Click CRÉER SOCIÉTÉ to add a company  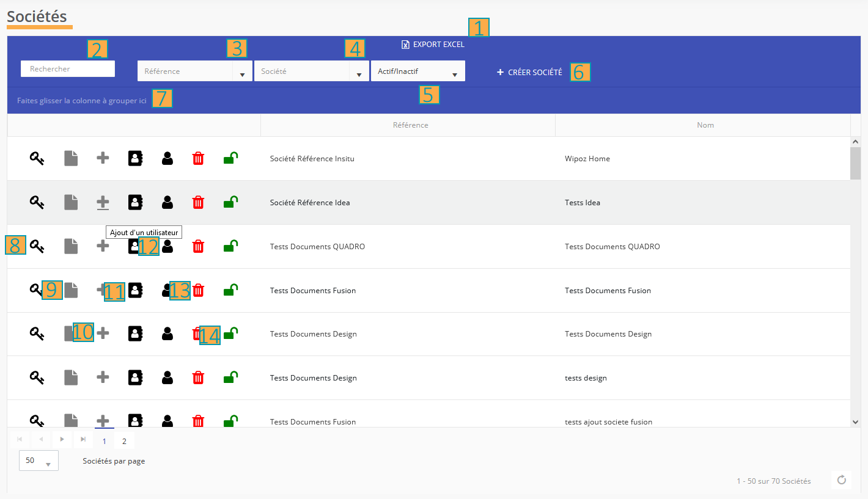pyautogui.click(x=529, y=72)
